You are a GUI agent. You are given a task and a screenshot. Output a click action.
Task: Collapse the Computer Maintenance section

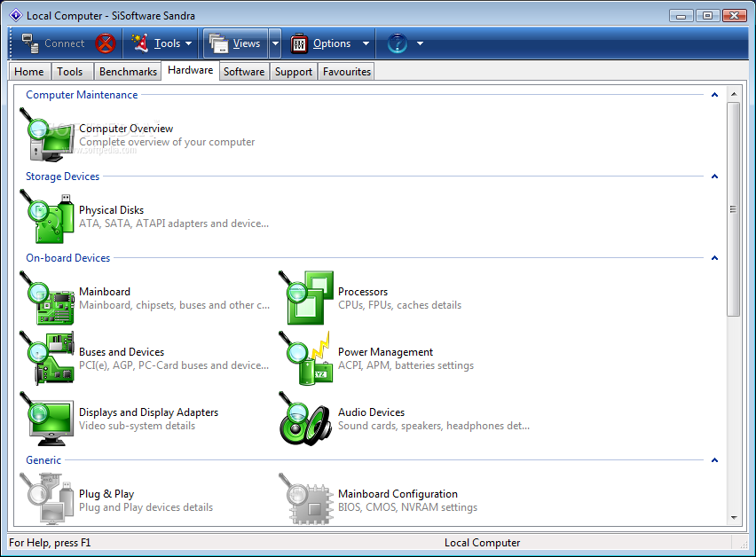[714, 95]
